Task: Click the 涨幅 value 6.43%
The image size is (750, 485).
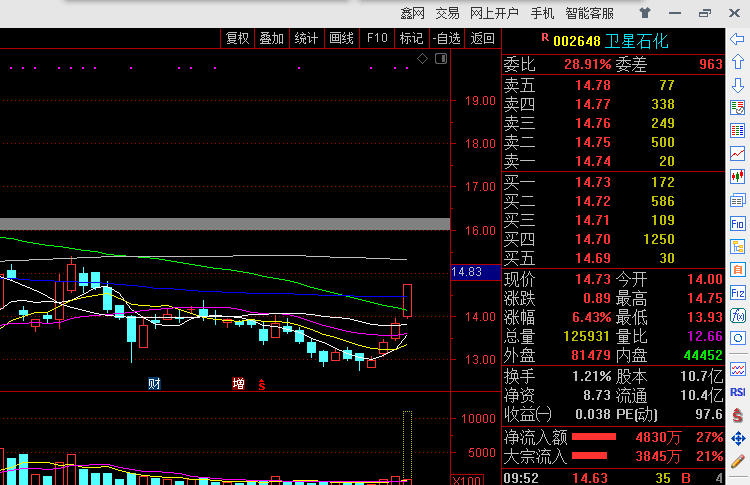Action: coord(592,318)
